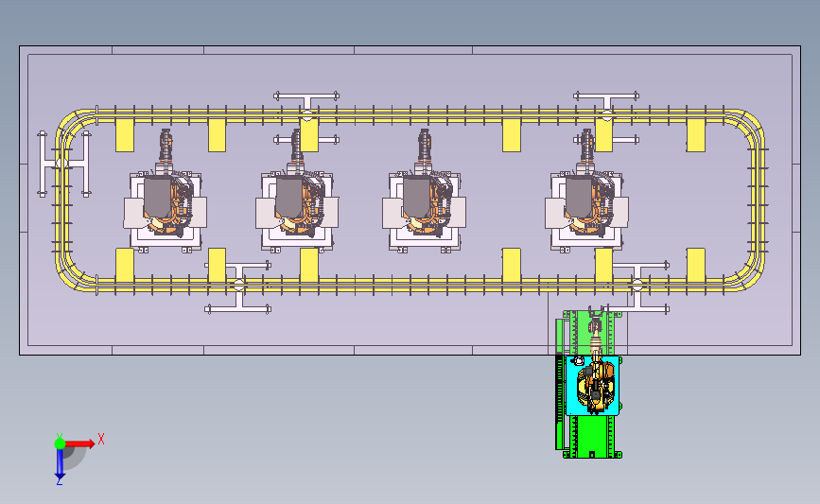
Task: Select the green Y axis dot on triad
Action: 60,443
